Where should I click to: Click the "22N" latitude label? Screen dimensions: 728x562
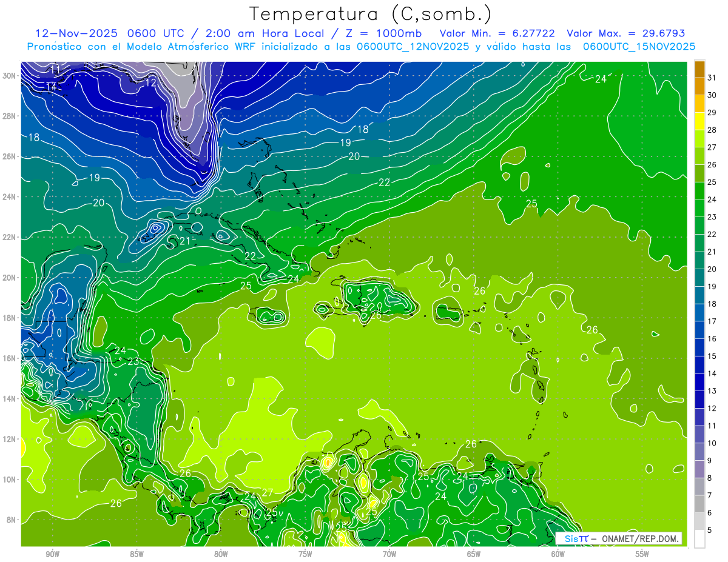[10, 237]
